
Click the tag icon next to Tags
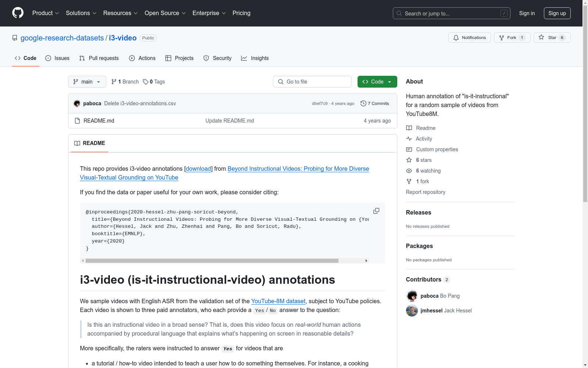point(146,82)
